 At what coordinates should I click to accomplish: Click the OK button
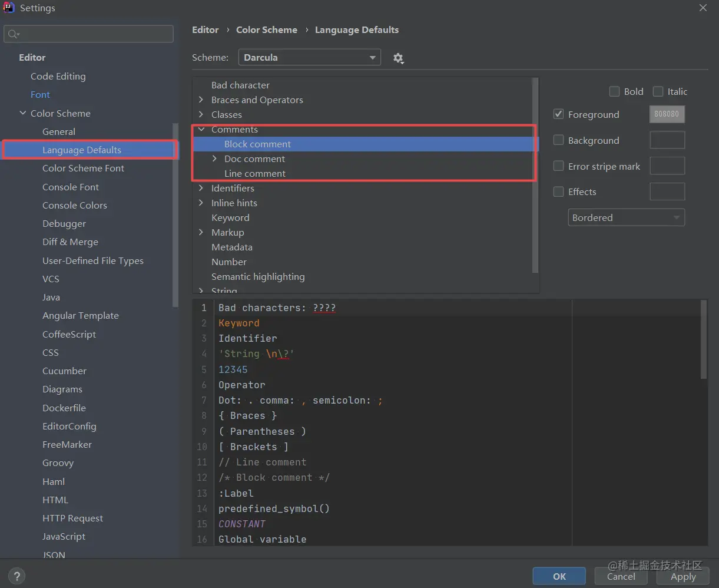(559, 576)
